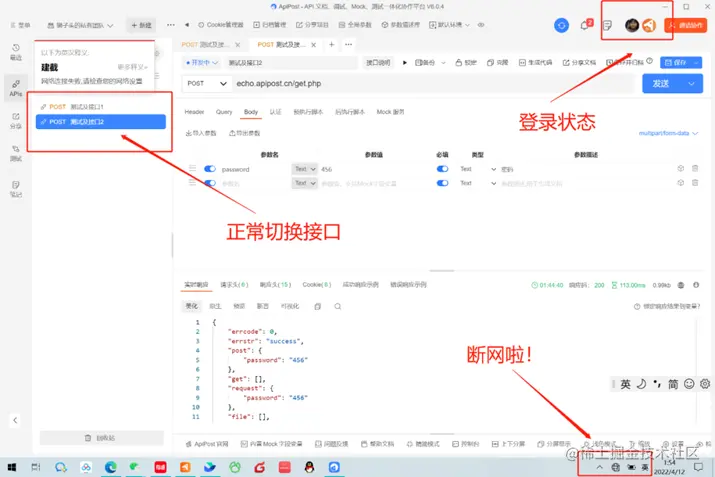Open the default environment dropdown
This screenshot has height=477, width=715.
tap(449, 25)
